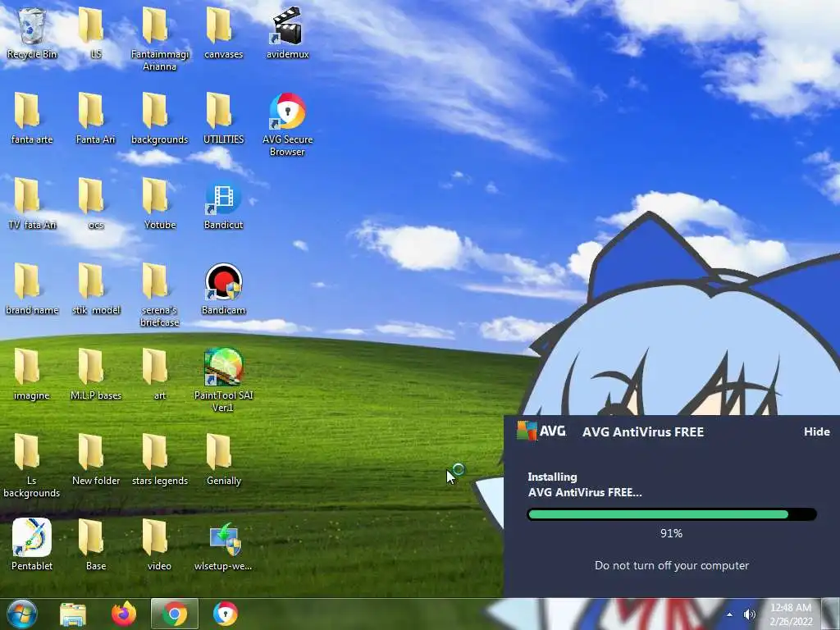Select the backgrounds folder
Screen dimensions: 840x630
click(160, 118)
